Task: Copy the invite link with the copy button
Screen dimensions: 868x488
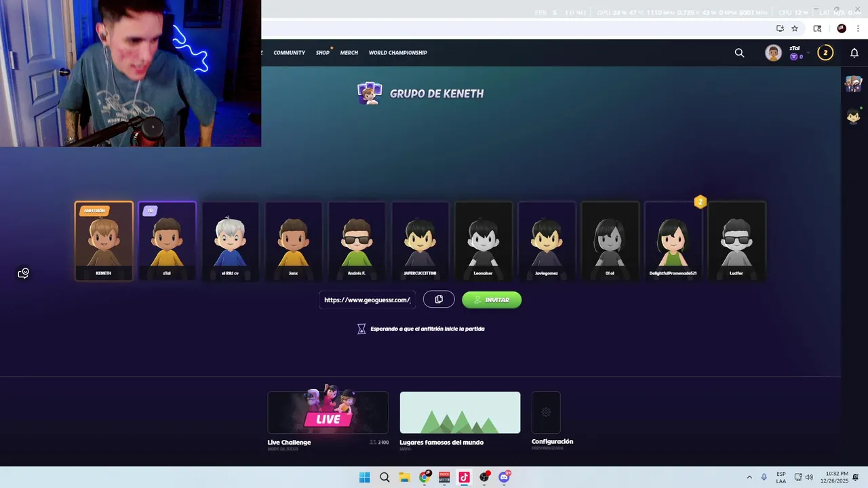Action: pyautogui.click(x=439, y=300)
